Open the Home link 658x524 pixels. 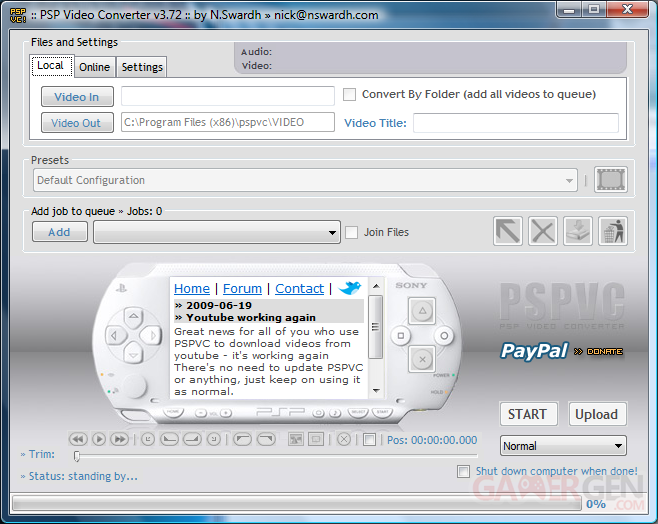192,289
